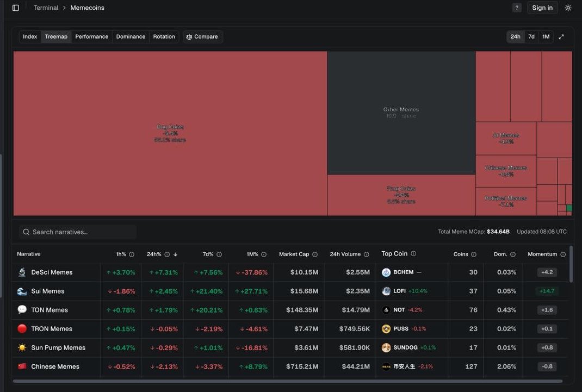
Task: Click the Pump Coins treemap block
Action: pyautogui.click(x=401, y=195)
